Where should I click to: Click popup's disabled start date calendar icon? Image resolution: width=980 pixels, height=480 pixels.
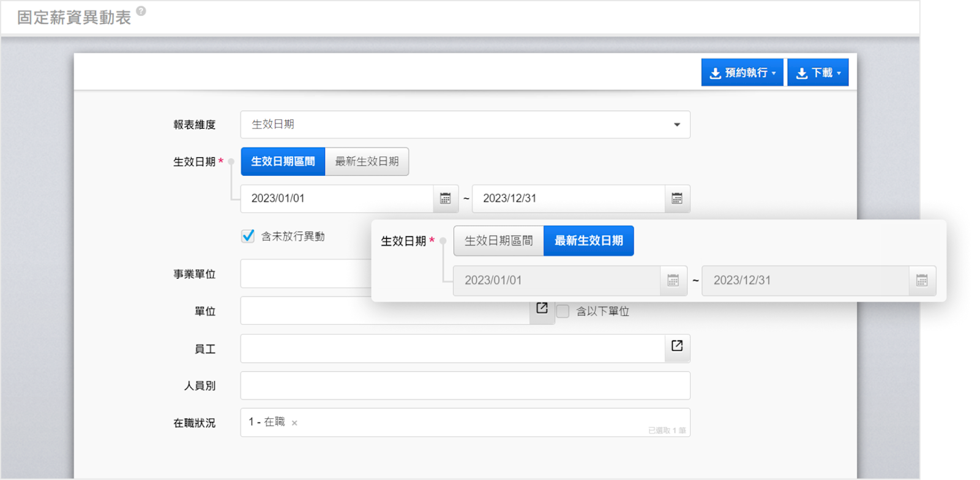pyautogui.click(x=673, y=280)
